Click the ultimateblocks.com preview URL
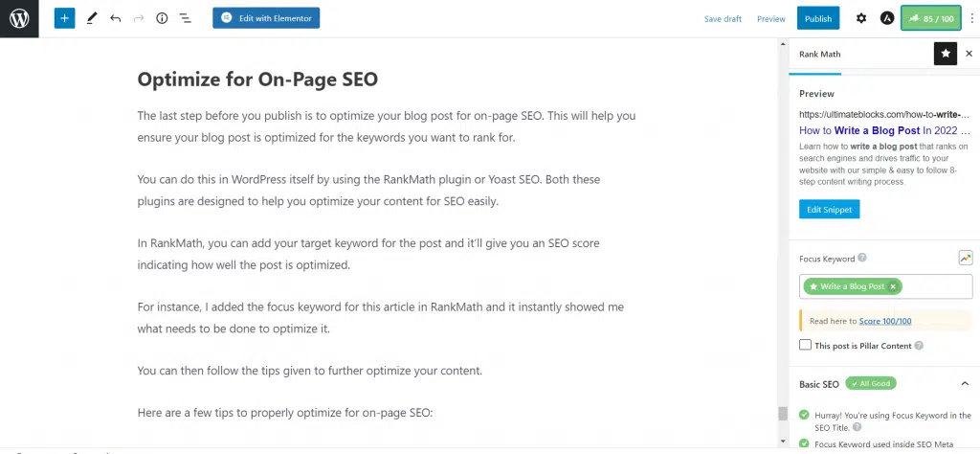980x454 pixels. pyautogui.click(x=884, y=115)
